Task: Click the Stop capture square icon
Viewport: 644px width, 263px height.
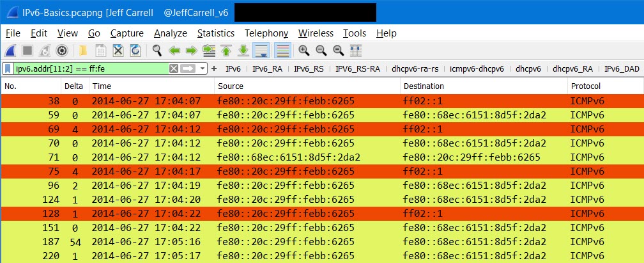Action: (27, 51)
